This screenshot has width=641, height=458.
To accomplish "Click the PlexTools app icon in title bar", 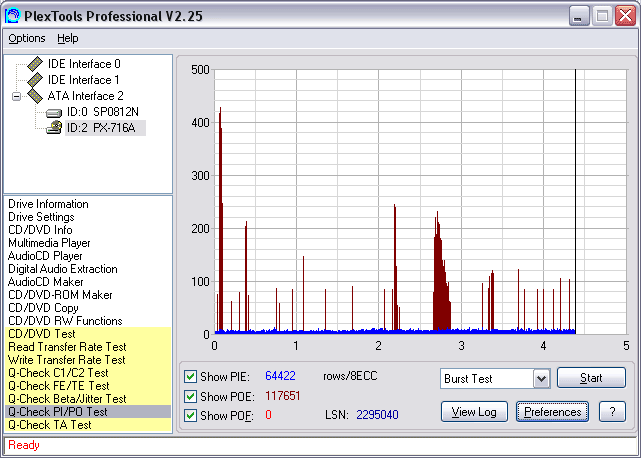I will tap(12, 16).
